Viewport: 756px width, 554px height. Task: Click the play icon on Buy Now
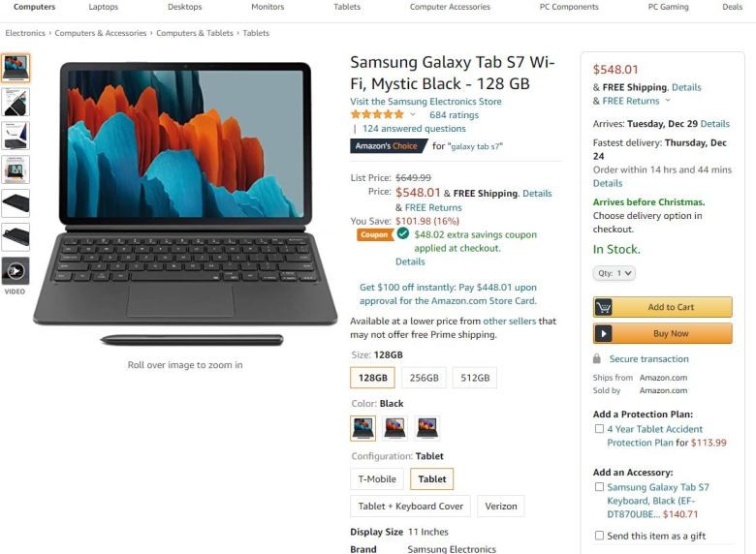[x=603, y=333]
